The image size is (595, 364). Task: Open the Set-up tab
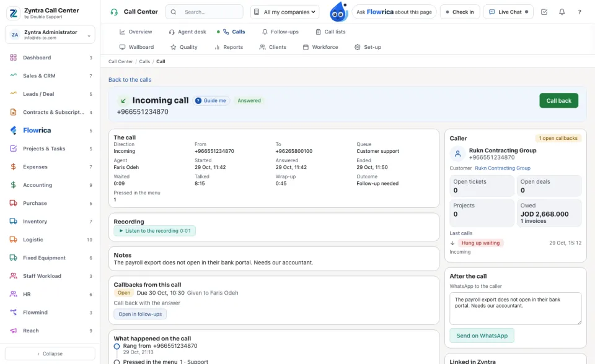pyautogui.click(x=368, y=47)
